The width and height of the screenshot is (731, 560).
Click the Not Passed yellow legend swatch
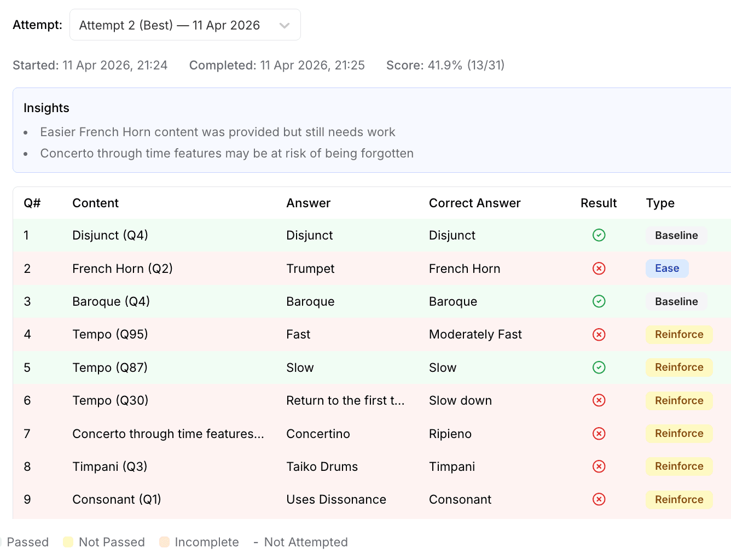coord(68,542)
